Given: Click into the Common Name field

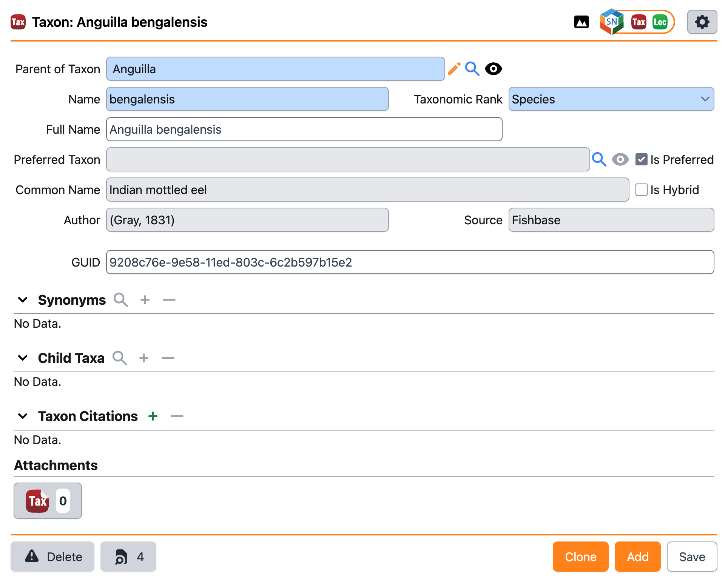Looking at the screenshot, I should [x=367, y=190].
